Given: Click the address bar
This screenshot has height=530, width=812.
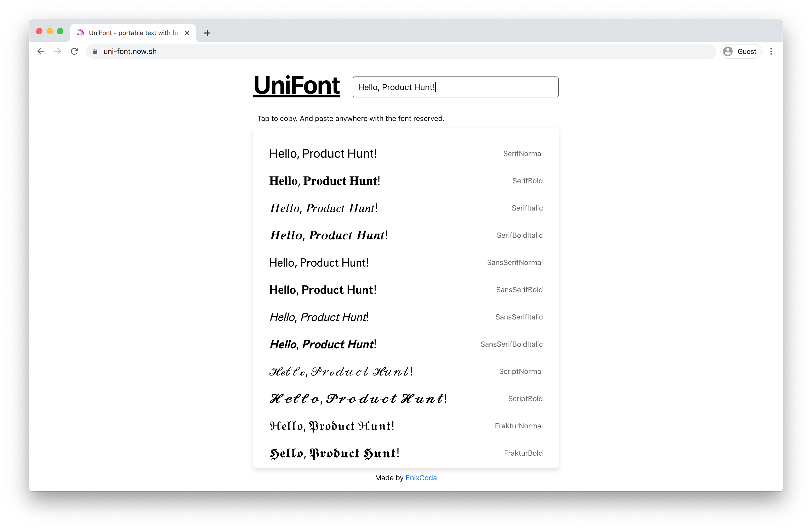Looking at the screenshot, I should tap(239, 51).
